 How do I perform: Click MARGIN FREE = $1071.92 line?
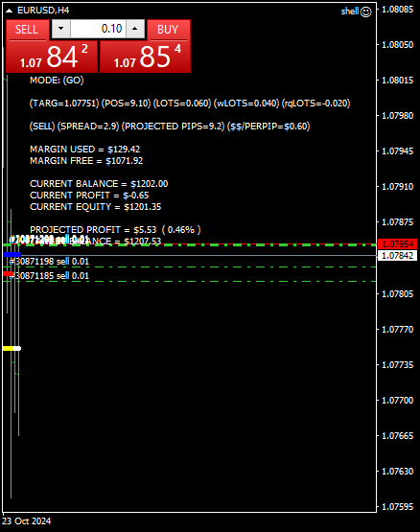point(86,161)
